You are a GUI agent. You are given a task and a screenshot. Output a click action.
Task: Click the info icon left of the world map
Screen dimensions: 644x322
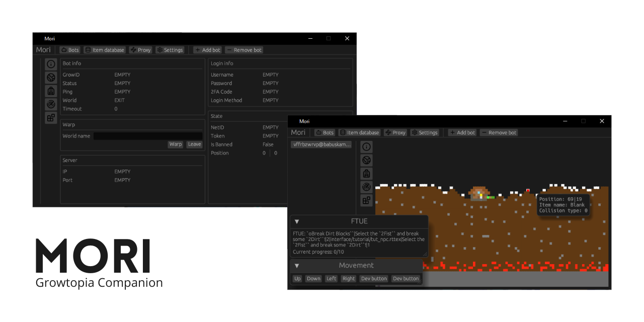(367, 146)
